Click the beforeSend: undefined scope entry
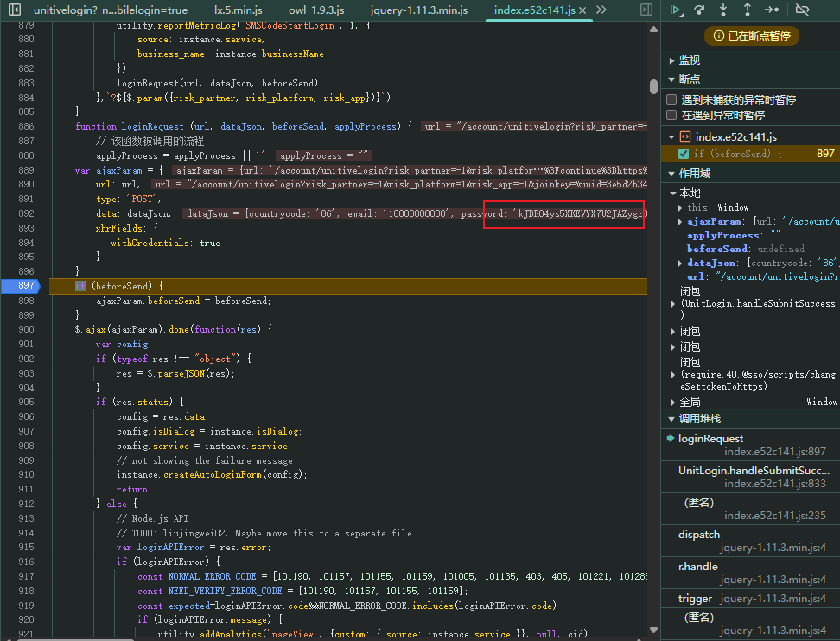Screen dimensions: 840x641 tap(746, 249)
